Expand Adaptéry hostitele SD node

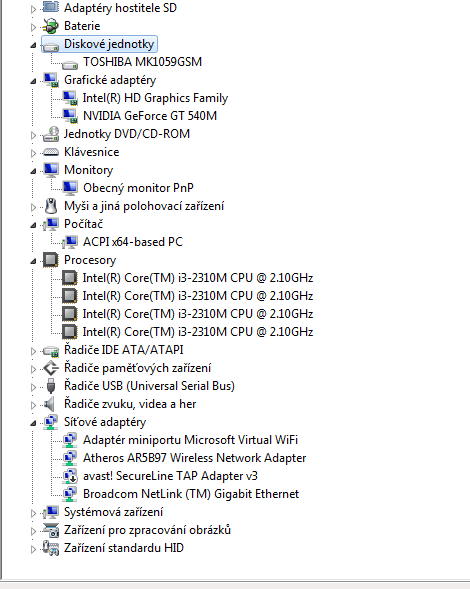tap(33, 9)
